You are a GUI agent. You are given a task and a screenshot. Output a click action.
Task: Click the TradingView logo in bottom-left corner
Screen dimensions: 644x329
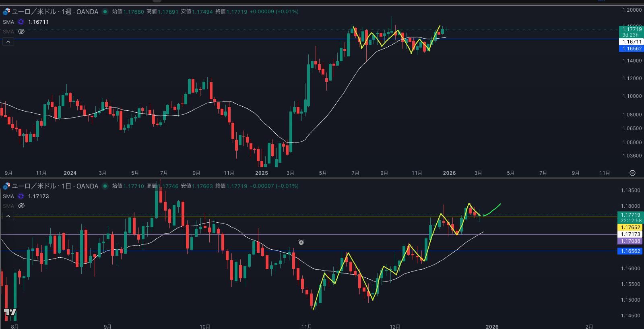pos(10,312)
